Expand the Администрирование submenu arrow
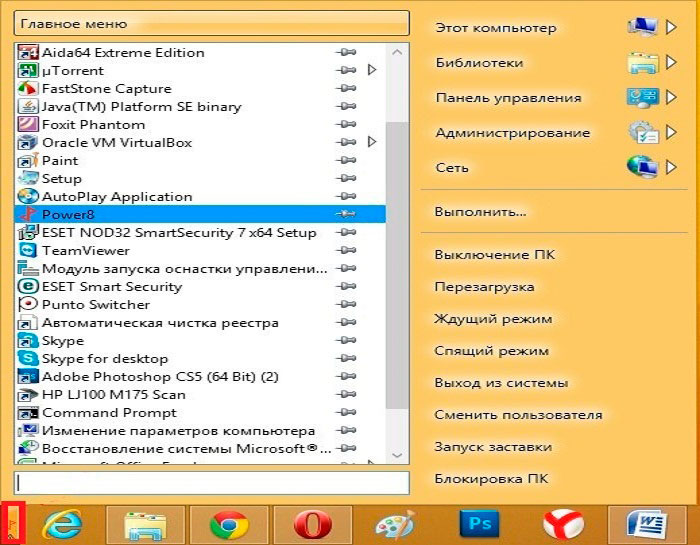 pos(671,132)
